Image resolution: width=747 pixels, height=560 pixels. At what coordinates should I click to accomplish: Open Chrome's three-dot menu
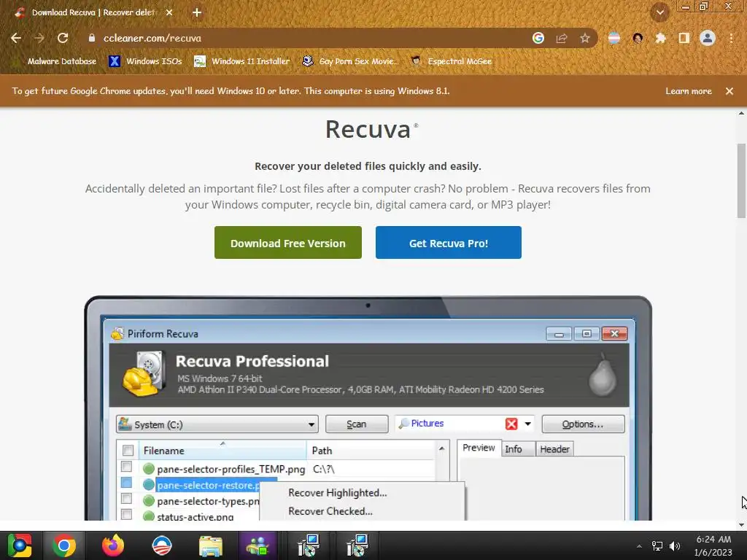[x=731, y=38]
